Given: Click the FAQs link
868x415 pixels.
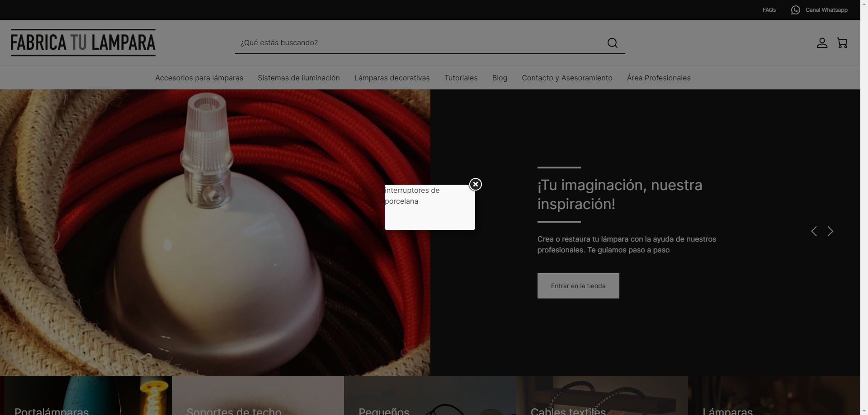Looking at the screenshot, I should (769, 10).
